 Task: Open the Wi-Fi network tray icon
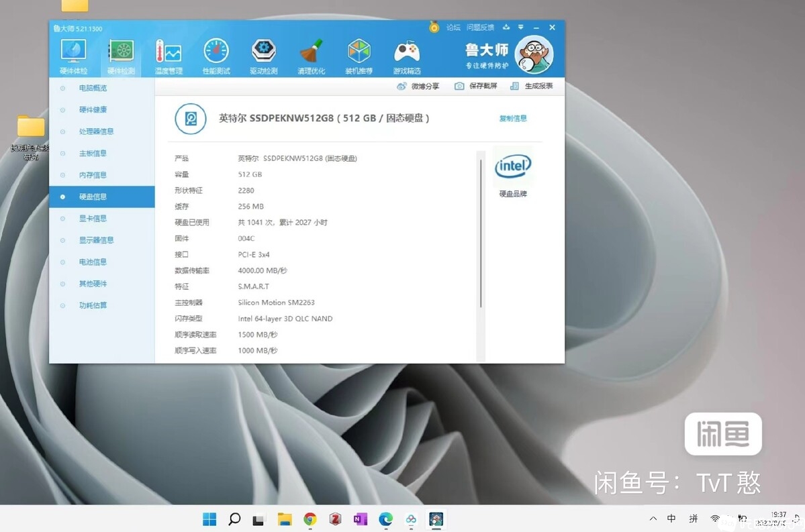coord(714,519)
